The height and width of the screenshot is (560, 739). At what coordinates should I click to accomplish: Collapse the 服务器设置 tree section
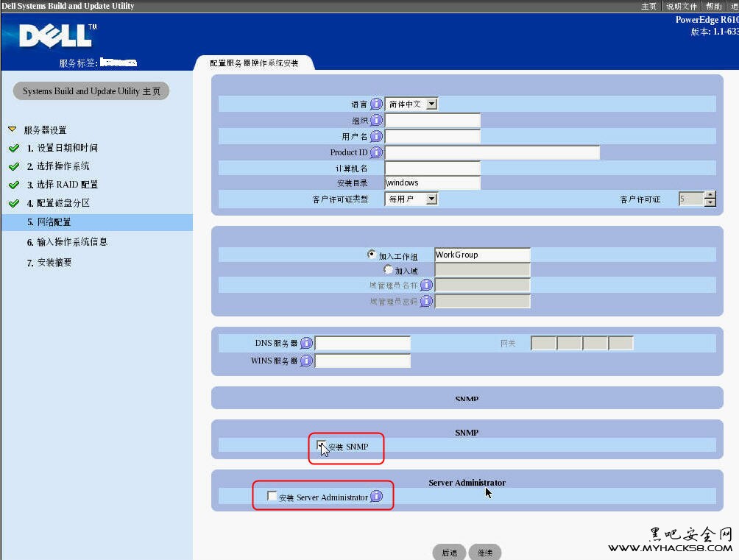(12, 130)
